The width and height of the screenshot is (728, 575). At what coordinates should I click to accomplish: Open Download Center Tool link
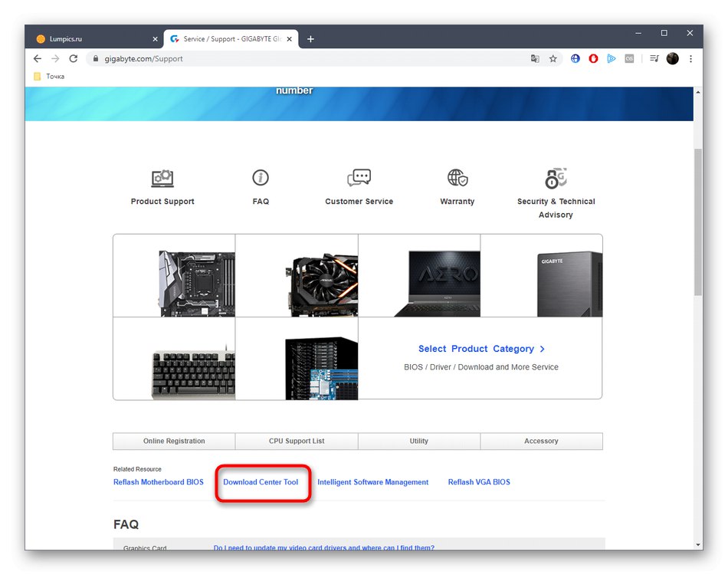(x=261, y=482)
